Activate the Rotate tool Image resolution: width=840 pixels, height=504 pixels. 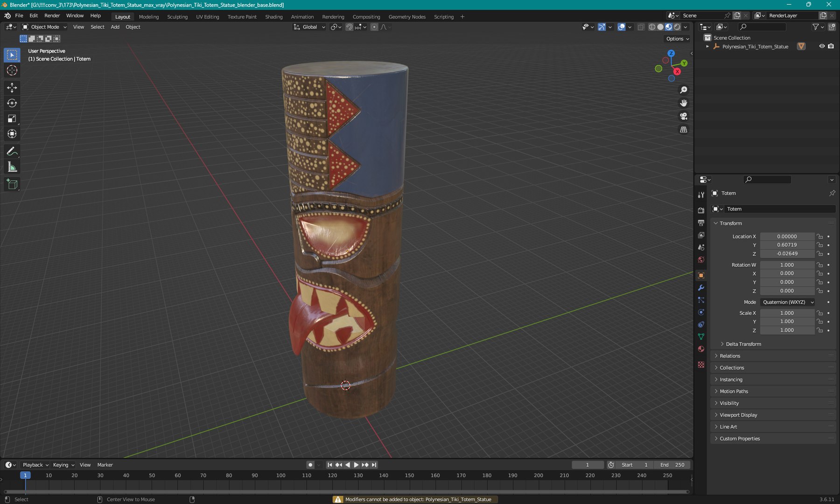12,103
